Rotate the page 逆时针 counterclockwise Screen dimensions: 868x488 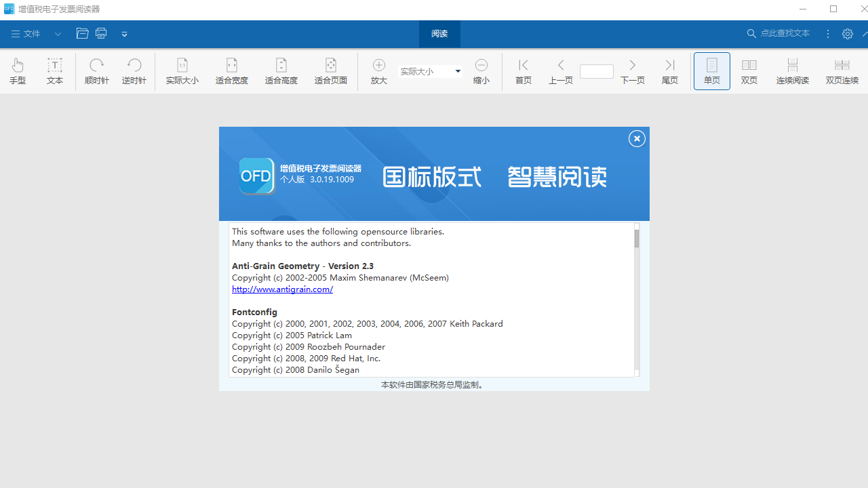coord(134,70)
